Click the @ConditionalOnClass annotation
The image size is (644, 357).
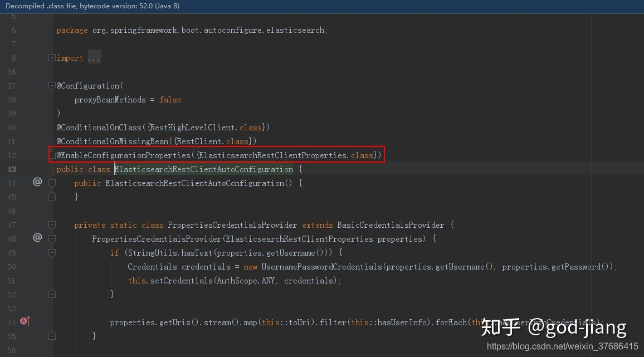[x=99, y=128]
